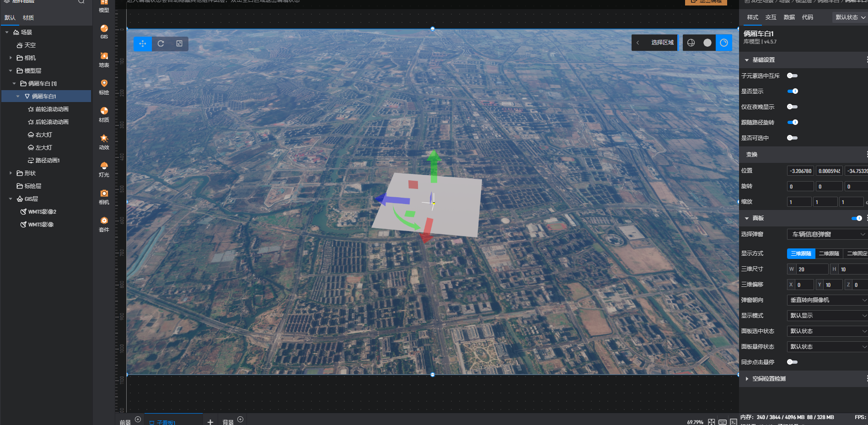Switch to the 代码 tab
The image size is (868, 425).
click(x=808, y=17)
